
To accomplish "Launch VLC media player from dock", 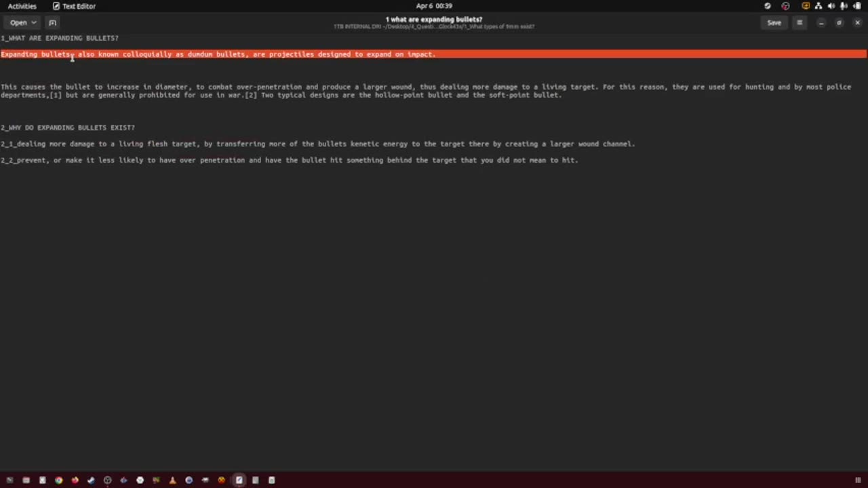I will point(172,480).
